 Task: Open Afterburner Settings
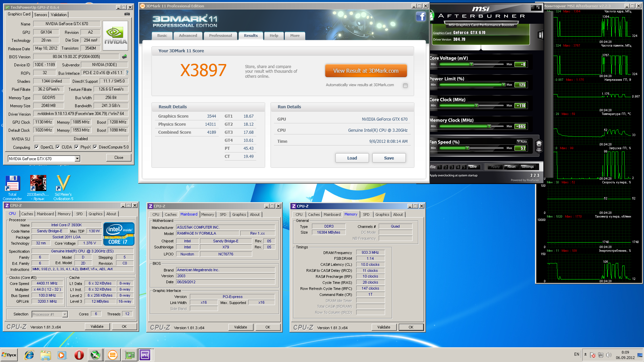coord(528,167)
